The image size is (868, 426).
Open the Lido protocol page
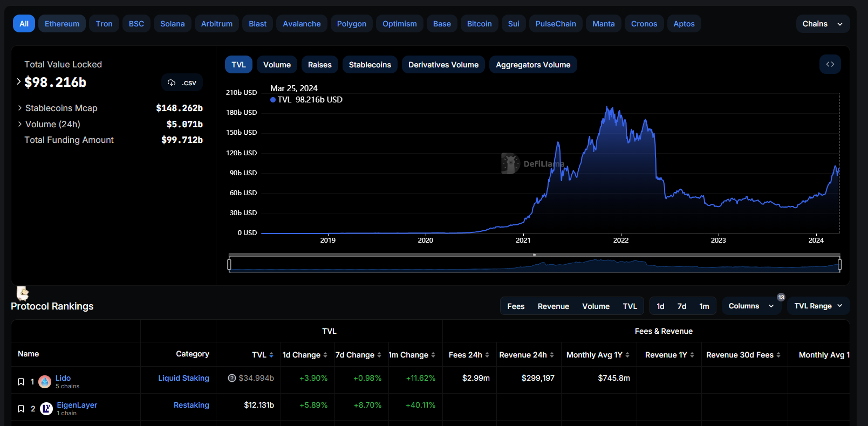63,378
